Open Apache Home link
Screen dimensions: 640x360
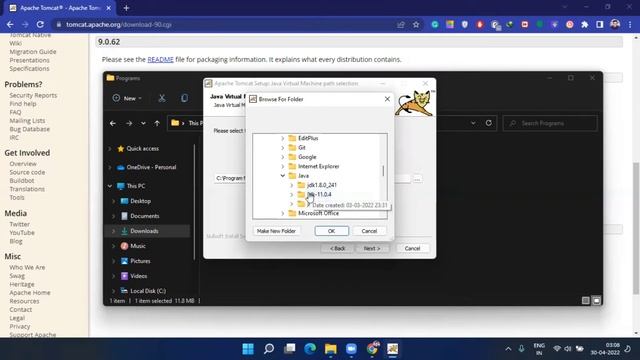coord(30,293)
